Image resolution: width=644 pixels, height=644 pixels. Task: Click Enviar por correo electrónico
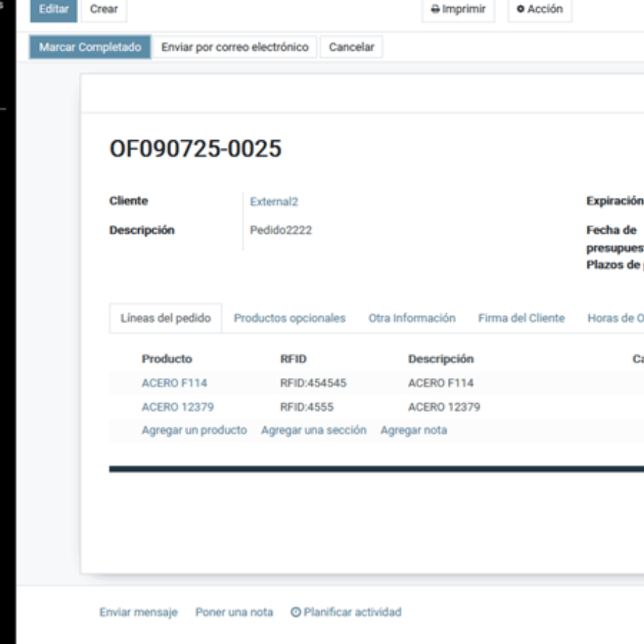point(235,47)
